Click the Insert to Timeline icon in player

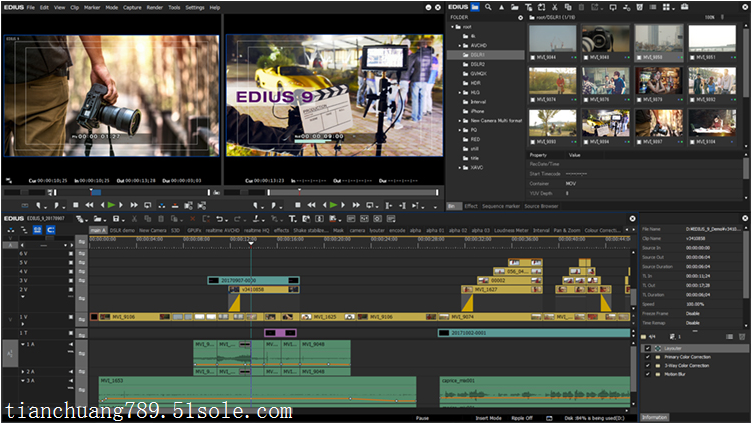162,205
